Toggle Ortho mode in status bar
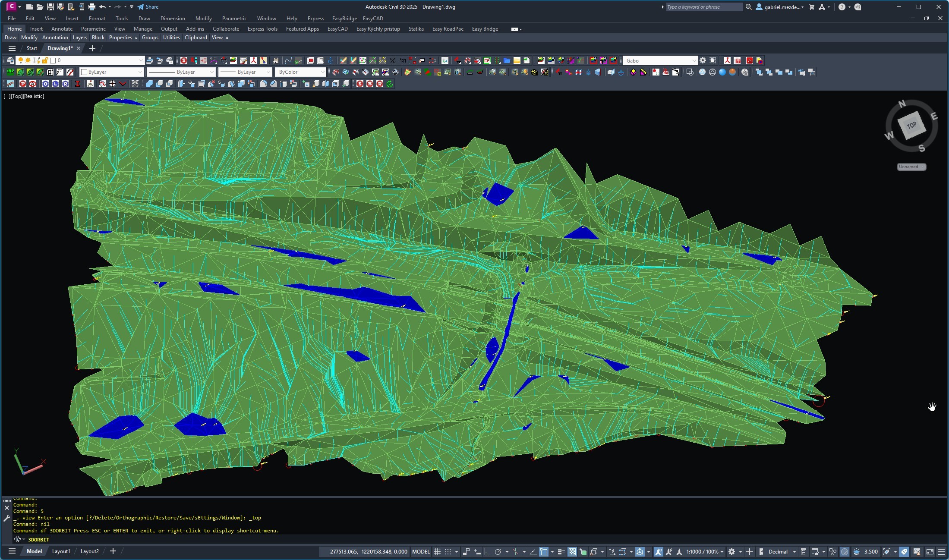This screenshot has height=560, width=949. (x=488, y=551)
